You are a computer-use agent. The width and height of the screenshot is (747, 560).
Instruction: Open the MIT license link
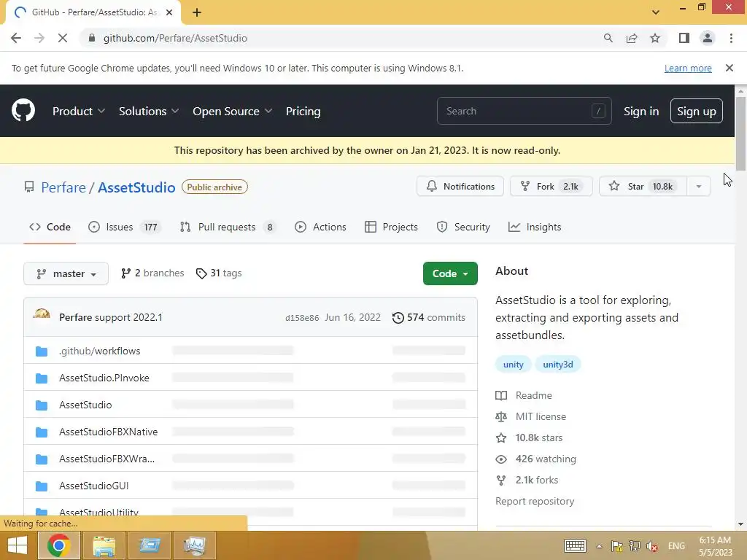tap(531, 416)
